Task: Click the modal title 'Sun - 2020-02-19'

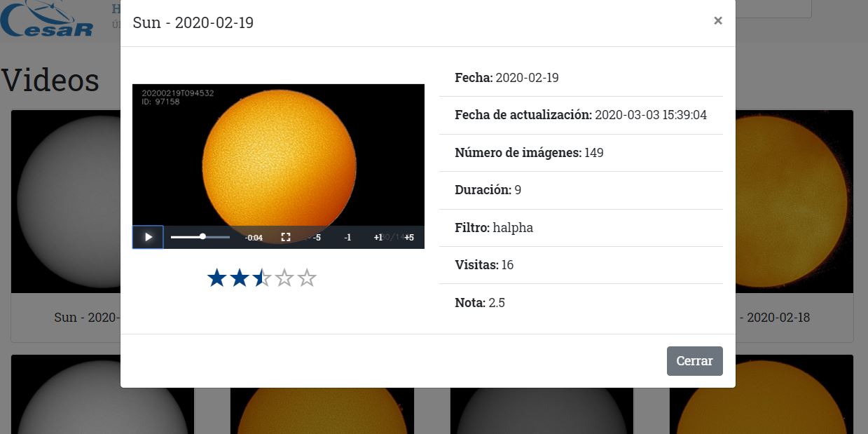Action: 193,23
